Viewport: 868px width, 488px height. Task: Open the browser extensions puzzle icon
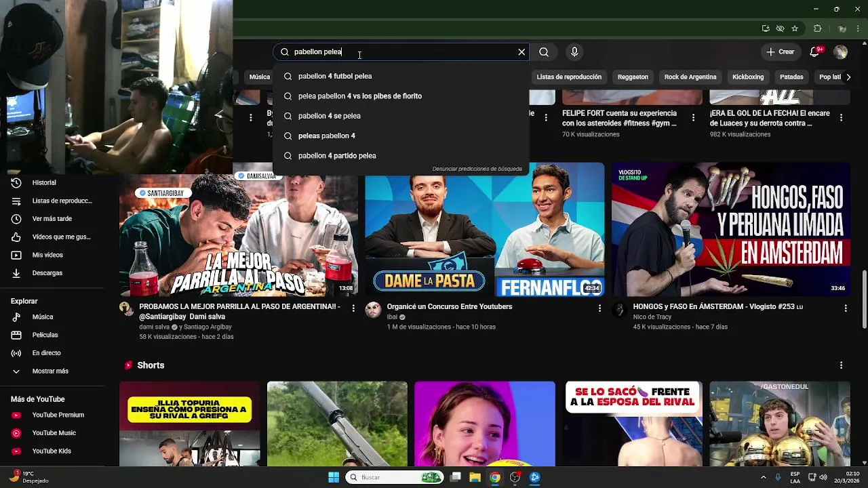817,28
